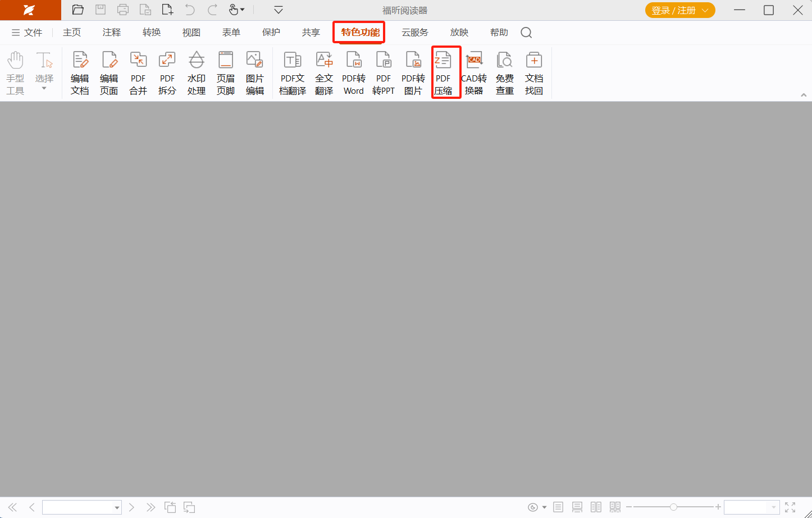This screenshot has width=812, height=518.
Task: Open the 水印处理 watermark tool
Action: (x=197, y=72)
